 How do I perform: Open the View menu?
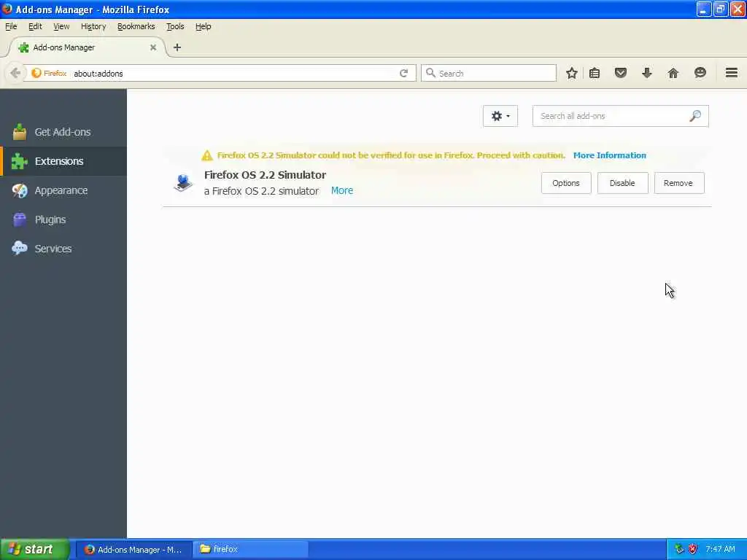point(61,26)
